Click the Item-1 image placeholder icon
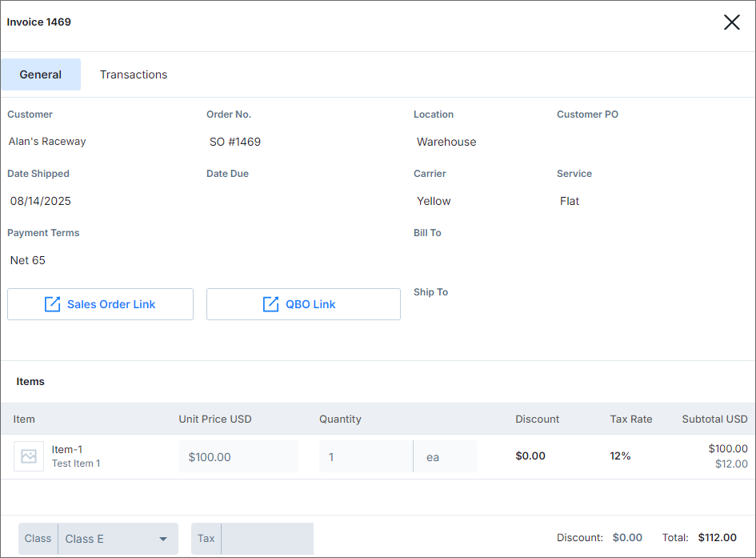Image resolution: width=756 pixels, height=558 pixels. (x=28, y=456)
